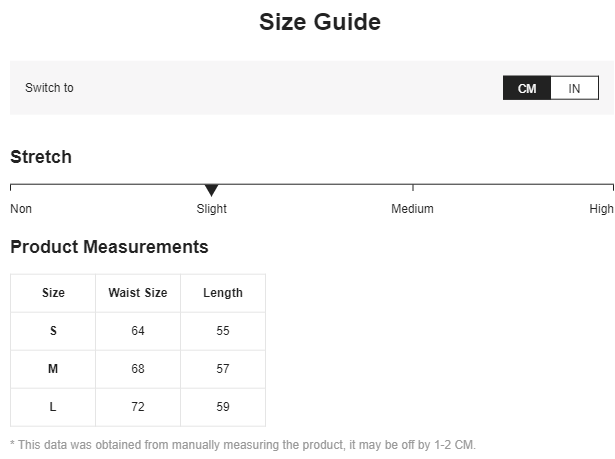Click the stretch level triangle marker
Image resolution: width=615 pixels, height=459 pixels.
coord(211,190)
